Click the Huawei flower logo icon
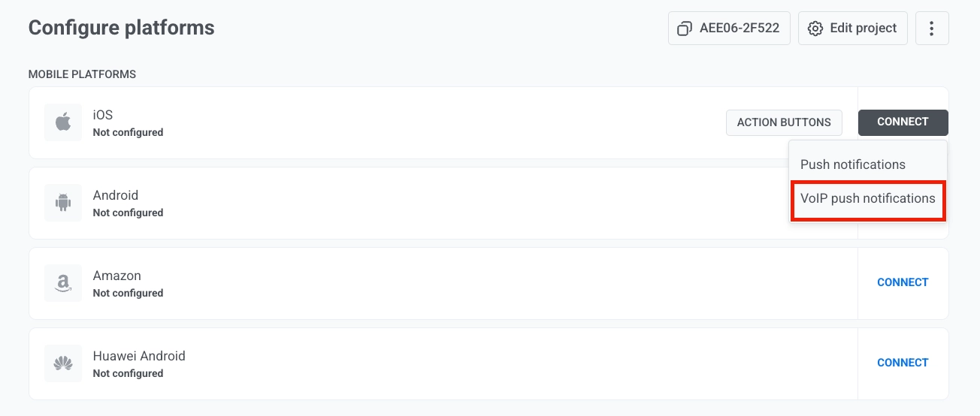The image size is (980, 416). (63, 363)
